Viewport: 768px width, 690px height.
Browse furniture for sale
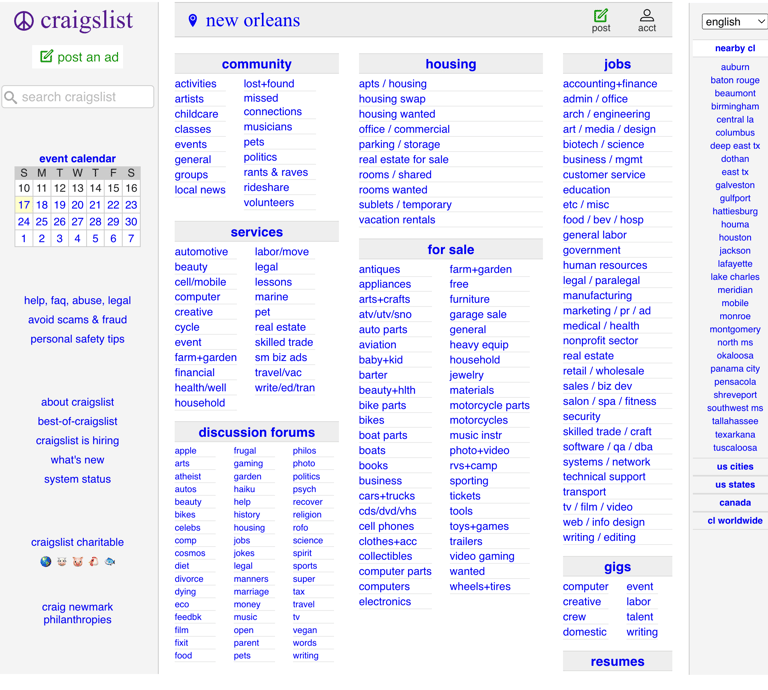tap(469, 299)
